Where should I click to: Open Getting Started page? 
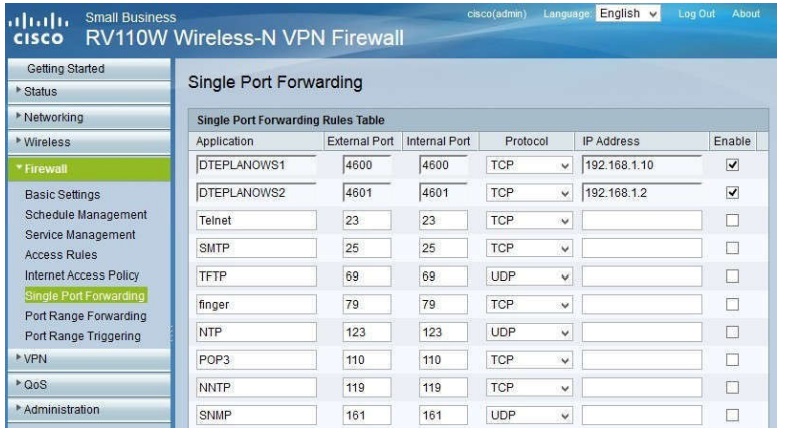[x=65, y=67]
